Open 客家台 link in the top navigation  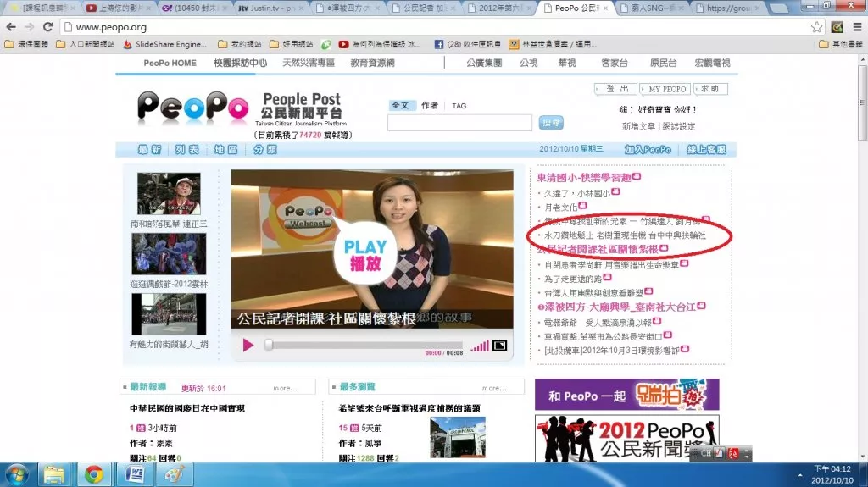click(x=615, y=63)
